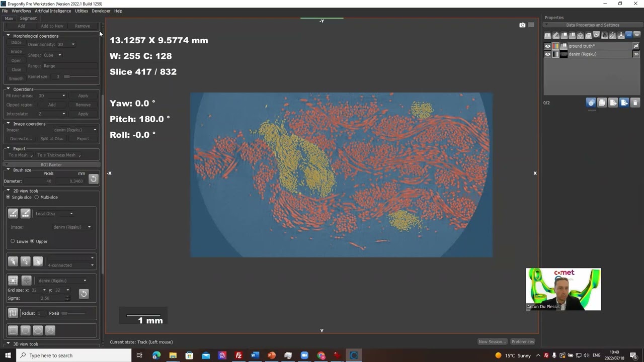Viewport: 644px width, 362px height.
Task: Open the Zoom app in the taskbar
Action: pyautogui.click(x=304, y=355)
